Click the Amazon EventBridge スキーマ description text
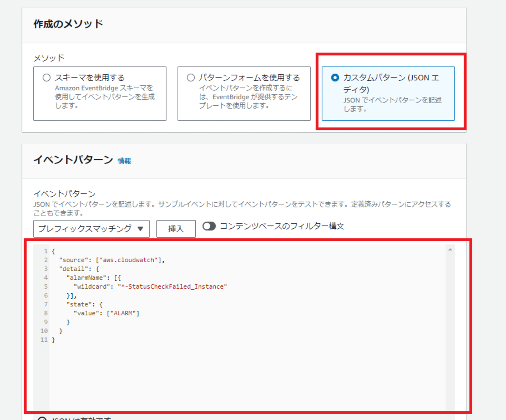The image size is (506, 420). coord(104,97)
